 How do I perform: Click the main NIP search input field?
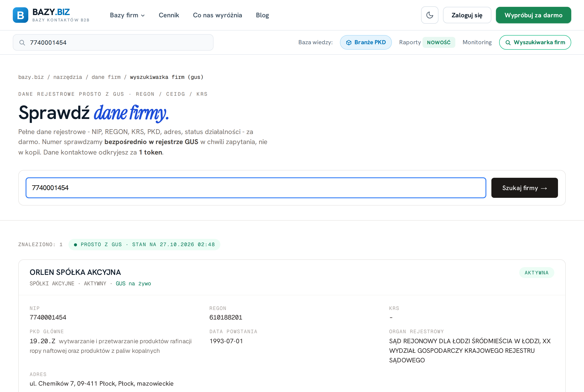[256, 188]
